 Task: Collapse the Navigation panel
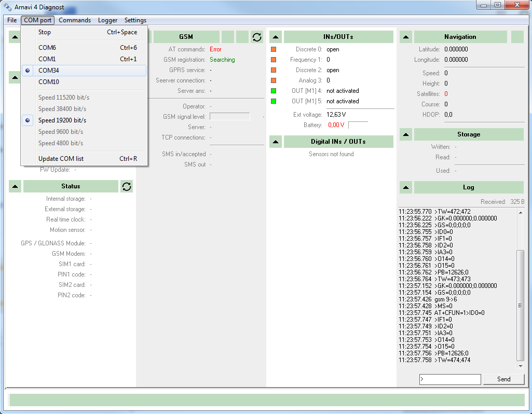coord(406,37)
